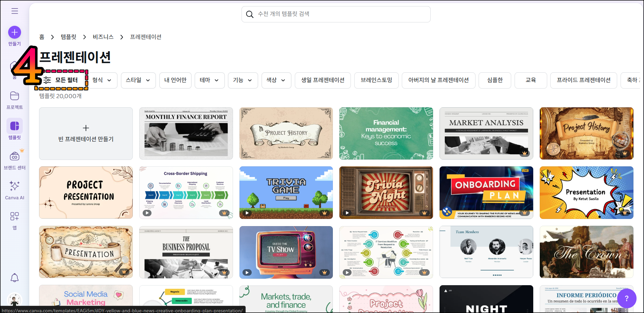Open Informe Periódico template thumbnail
The image size is (644, 313).
(x=587, y=299)
